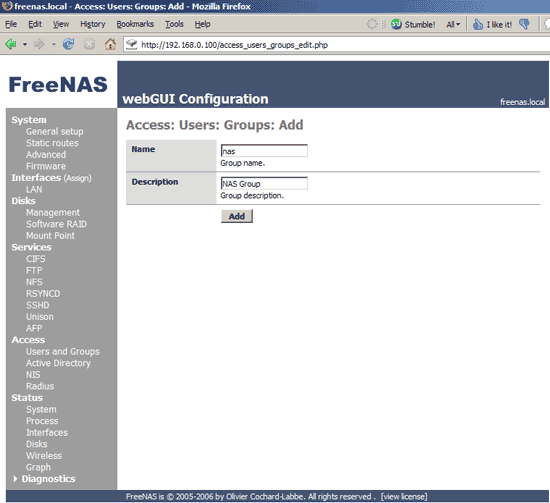Click the Add button

(x=237, y=216)
